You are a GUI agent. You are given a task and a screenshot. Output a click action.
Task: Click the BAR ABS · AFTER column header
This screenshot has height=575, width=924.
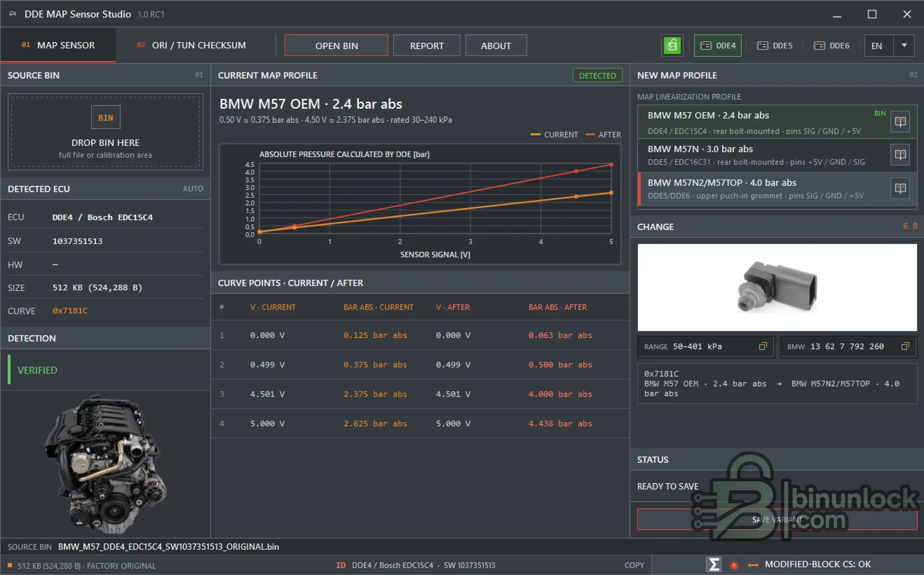pyautogui.click(x=558, y=307)
